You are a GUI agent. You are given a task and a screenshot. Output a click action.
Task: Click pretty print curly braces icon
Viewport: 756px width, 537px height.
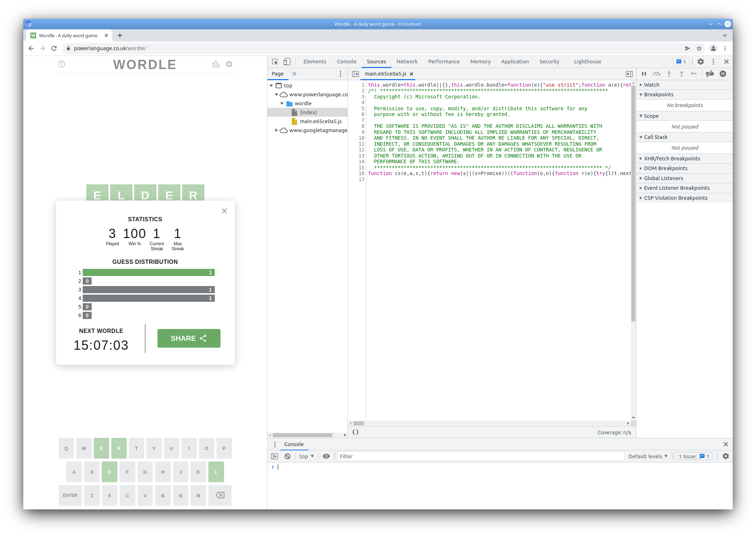coord(355,432)
